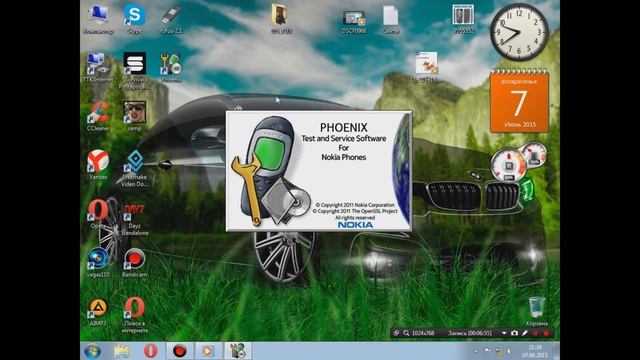Show hidden tray icons
This screenshot has width=640, height=360.
476,351
